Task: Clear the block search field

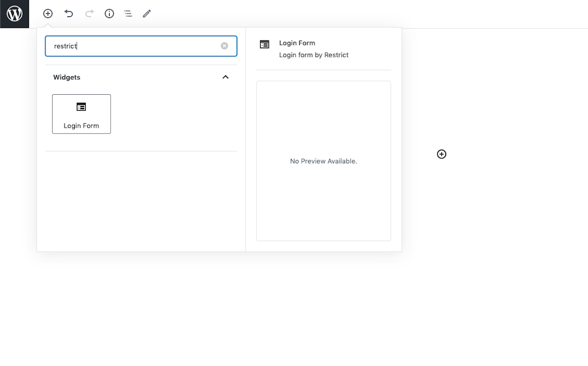Action: (x=224, y=46)
